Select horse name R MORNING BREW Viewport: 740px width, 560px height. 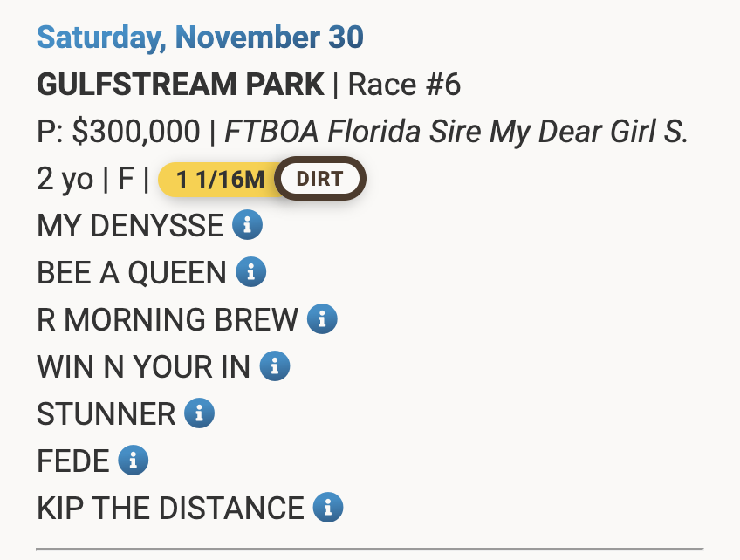[168, 320]
